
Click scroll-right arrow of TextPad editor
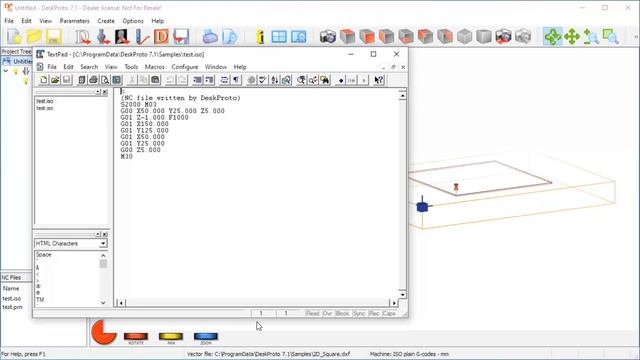tap(394, 303)
